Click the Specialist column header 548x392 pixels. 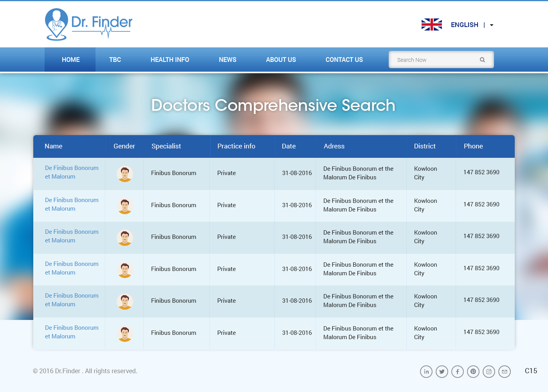pyautogui.click(x=166, y=146)
